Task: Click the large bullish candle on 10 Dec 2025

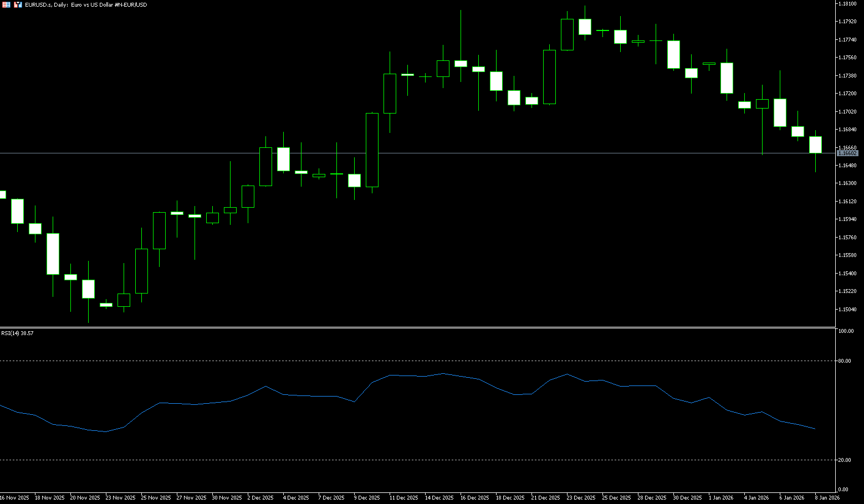Action: point(372,150)
